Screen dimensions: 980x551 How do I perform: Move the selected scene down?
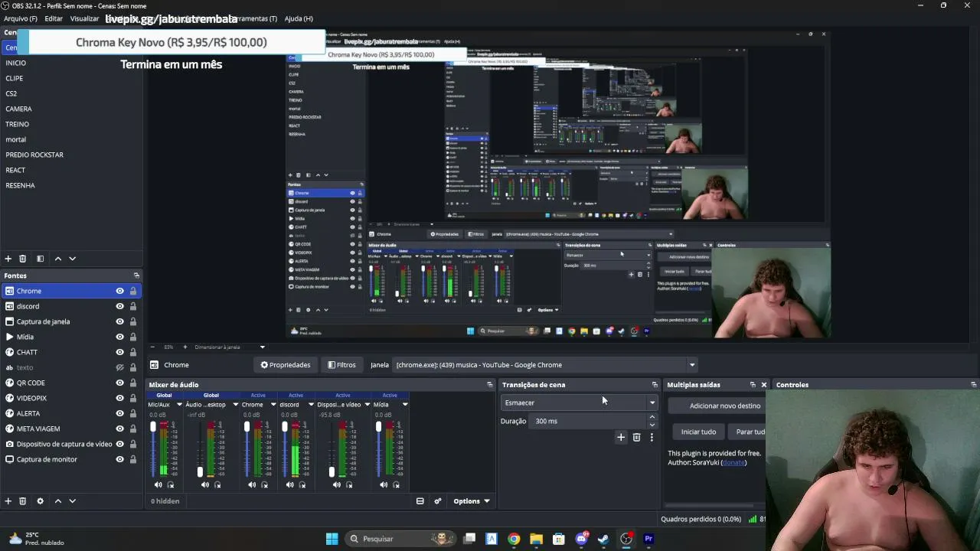73,259
